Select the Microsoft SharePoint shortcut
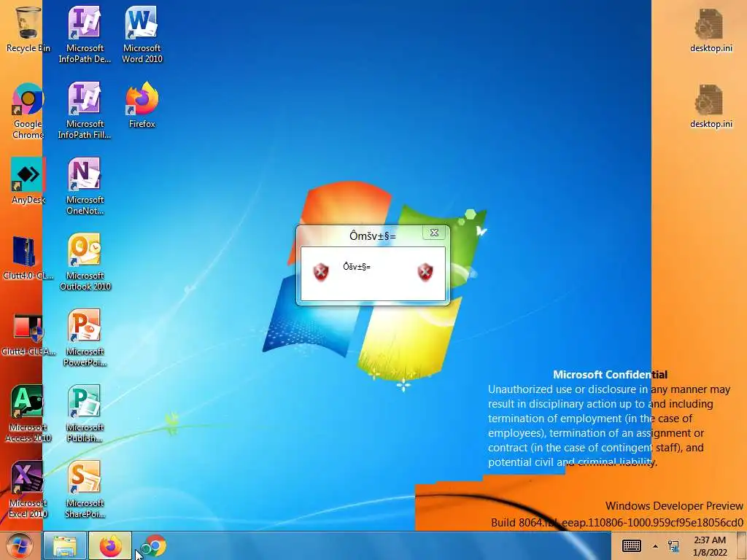The width and height of the screenshot is (747, 560). click(x=85, y=489)
